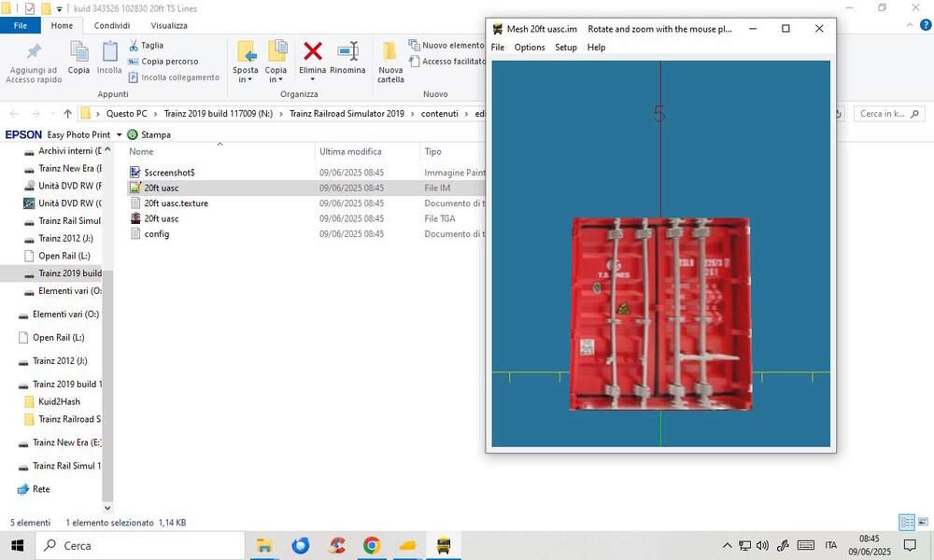Create a Nuova cartella
The height and width of the screenshot is (560, 934).
tap(390, 62)
